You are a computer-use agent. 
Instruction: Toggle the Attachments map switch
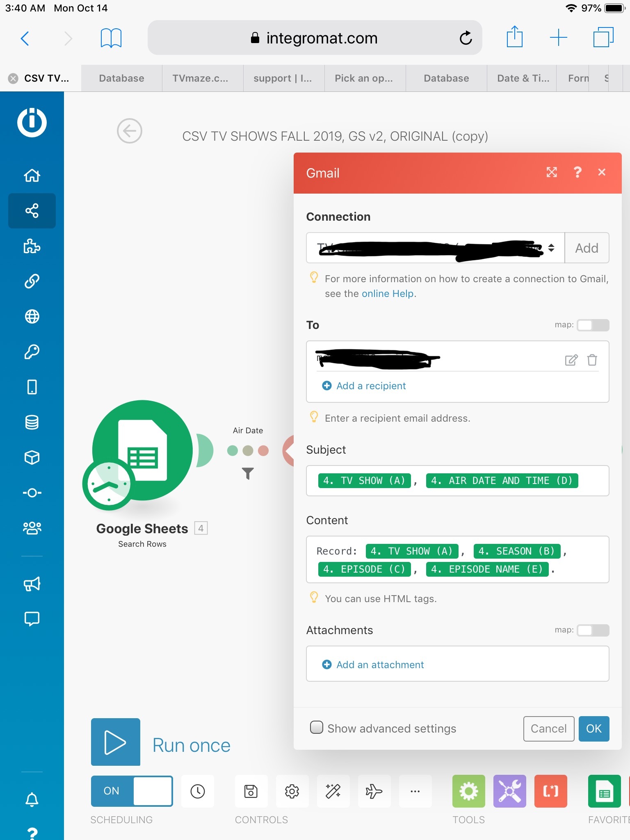pos(593,630)
